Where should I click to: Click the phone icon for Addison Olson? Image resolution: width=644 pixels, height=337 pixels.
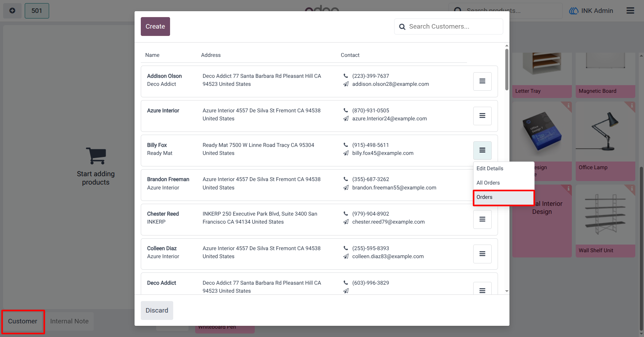pyautogui.click(x=346, y=76)
